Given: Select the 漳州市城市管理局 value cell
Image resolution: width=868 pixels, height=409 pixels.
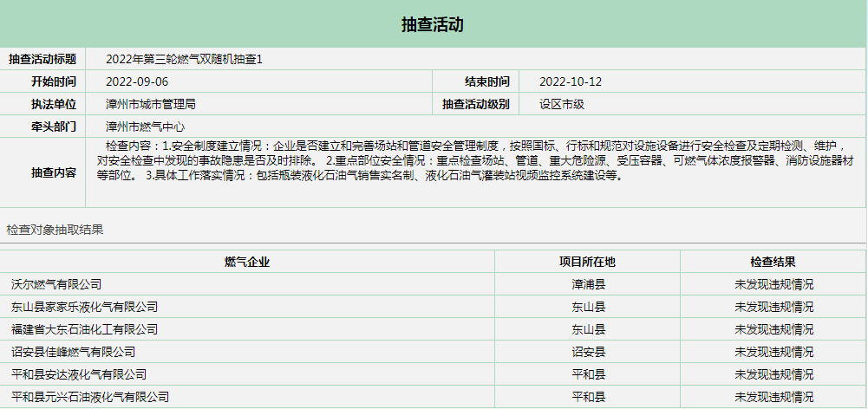Looking at the screenshot, I should 151,104.
